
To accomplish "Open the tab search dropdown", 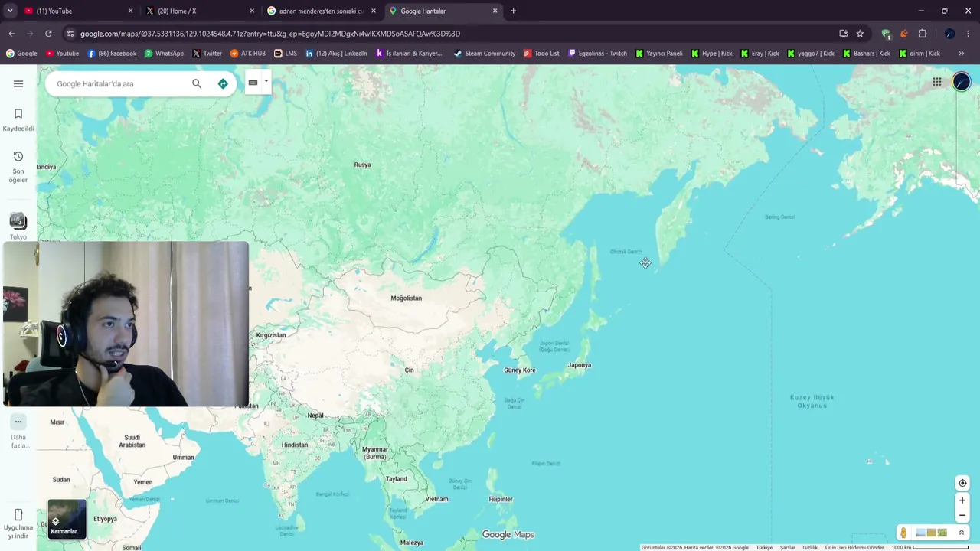I will click(x=10, y=11).
